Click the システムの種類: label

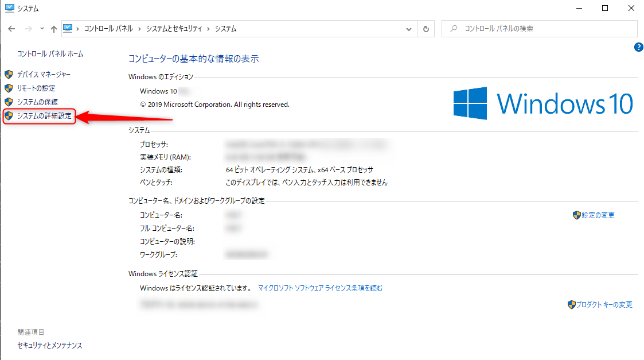161,170
